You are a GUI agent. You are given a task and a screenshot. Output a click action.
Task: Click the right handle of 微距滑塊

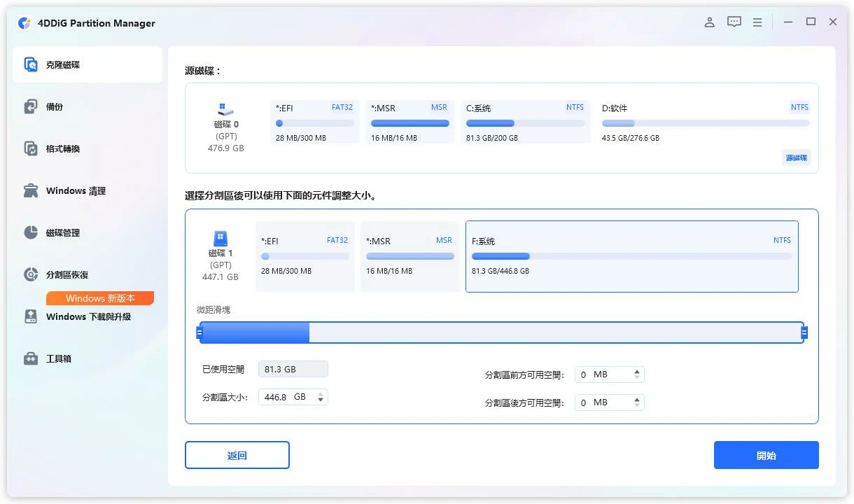804,332
